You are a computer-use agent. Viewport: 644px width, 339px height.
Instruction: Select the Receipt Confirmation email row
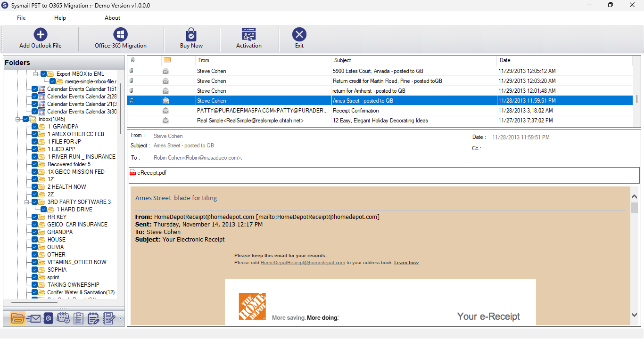[380, 111]
